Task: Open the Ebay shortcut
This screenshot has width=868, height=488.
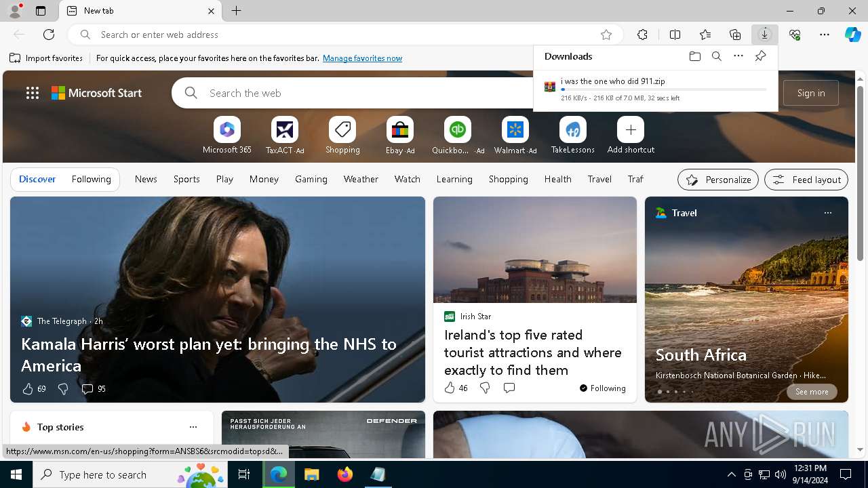Action: [x=400, y=135]
